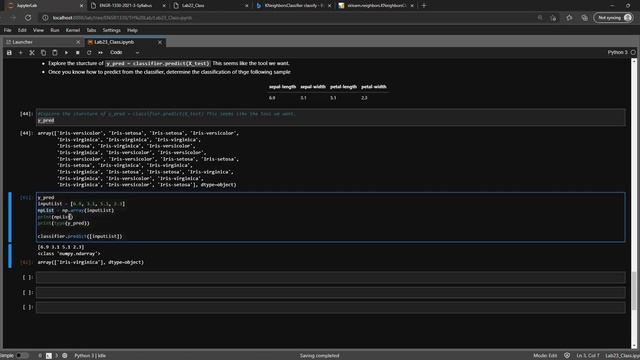The image size is (640, 360).
Task: Save the notebook with the save icon
Action: [x=9, y=53]
